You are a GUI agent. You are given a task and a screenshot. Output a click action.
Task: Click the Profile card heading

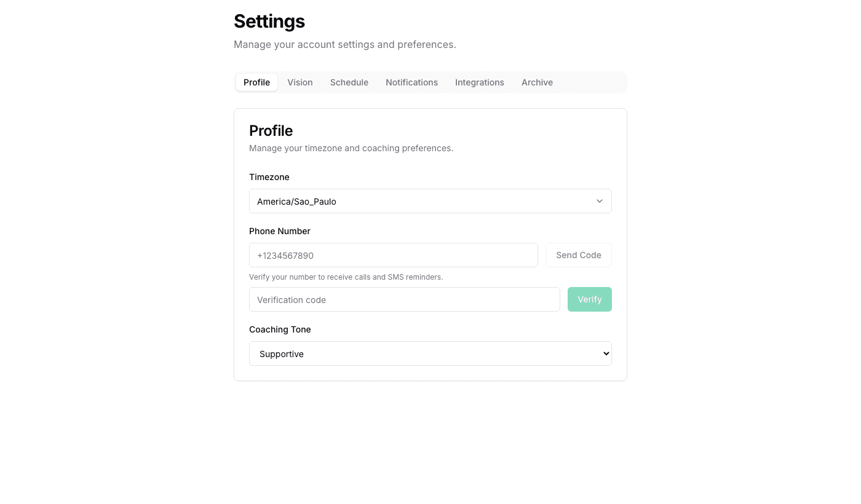pos(271,130)
